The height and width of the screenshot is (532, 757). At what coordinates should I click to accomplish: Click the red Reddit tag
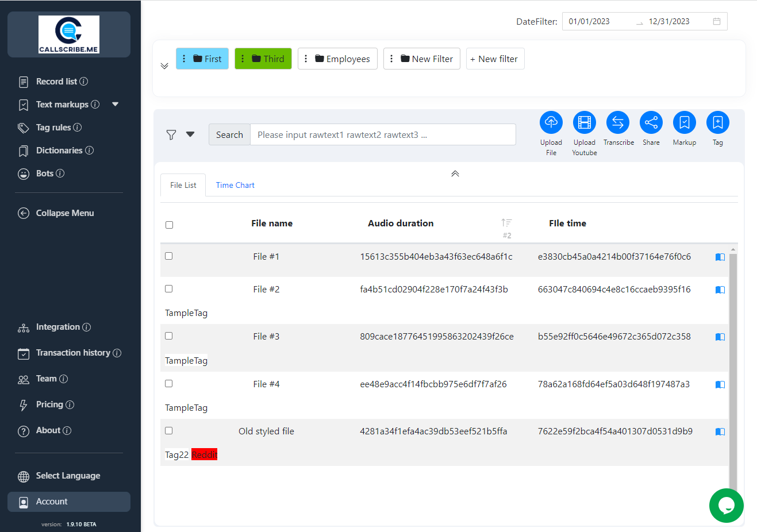coord(204,454)
